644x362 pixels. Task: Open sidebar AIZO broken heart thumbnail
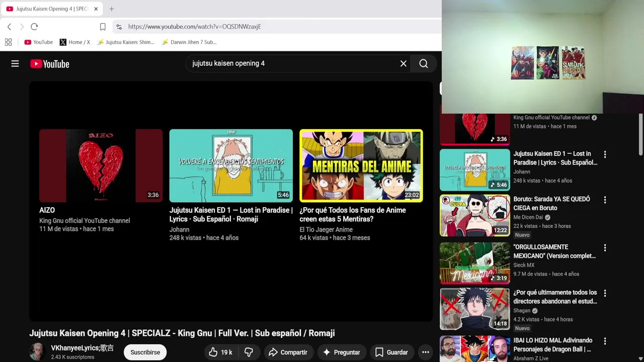click(x=475, y=129)
